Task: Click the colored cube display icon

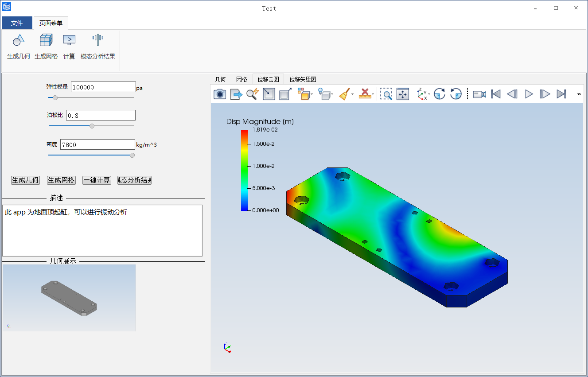Action: (x=304, y=94)
